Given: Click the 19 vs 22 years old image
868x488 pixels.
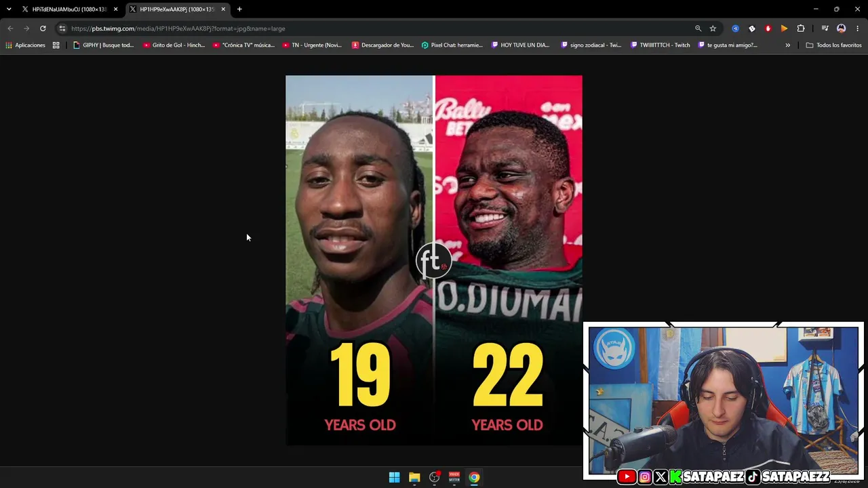Looking at the screenshot, I should tap(434, 260).
